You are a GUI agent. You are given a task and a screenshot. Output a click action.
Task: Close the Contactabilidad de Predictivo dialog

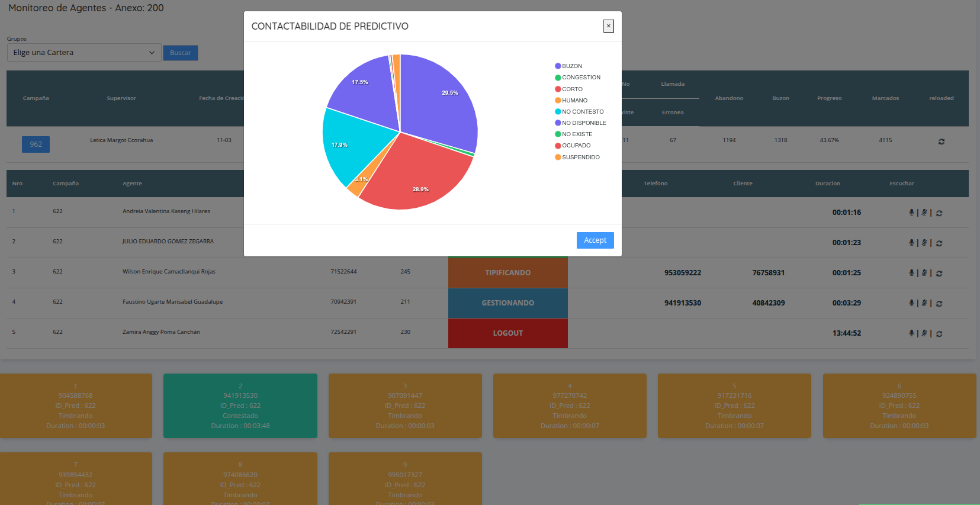tap(608, 26)
